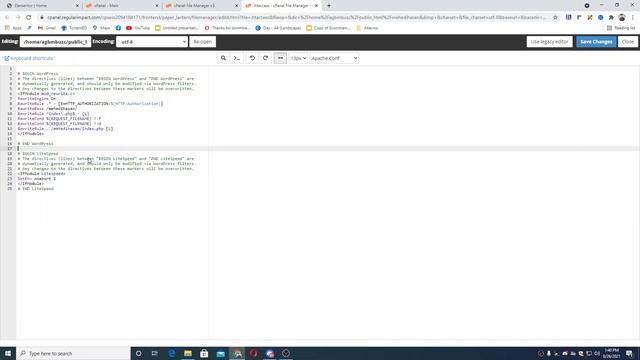
Task: Click the taskbar clock showing date
Action: 611,353
